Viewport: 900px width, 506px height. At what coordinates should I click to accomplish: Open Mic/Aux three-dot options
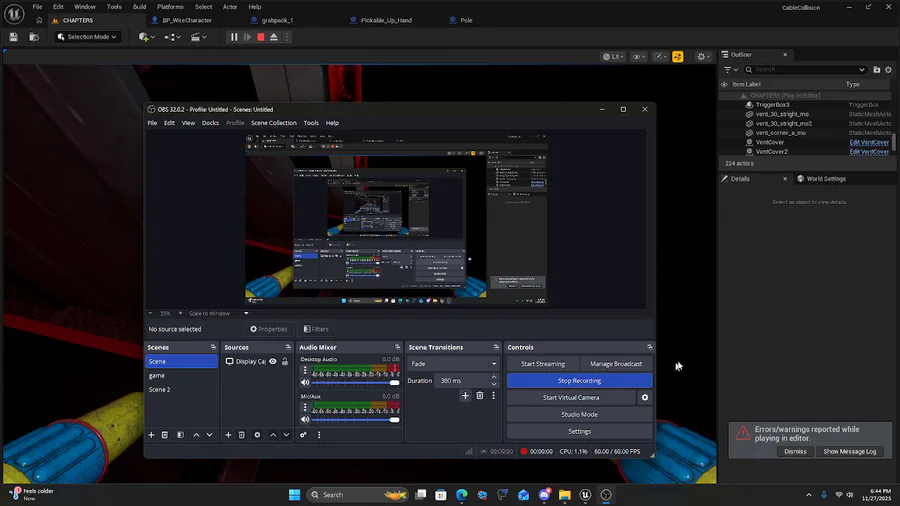pos(305,407)
